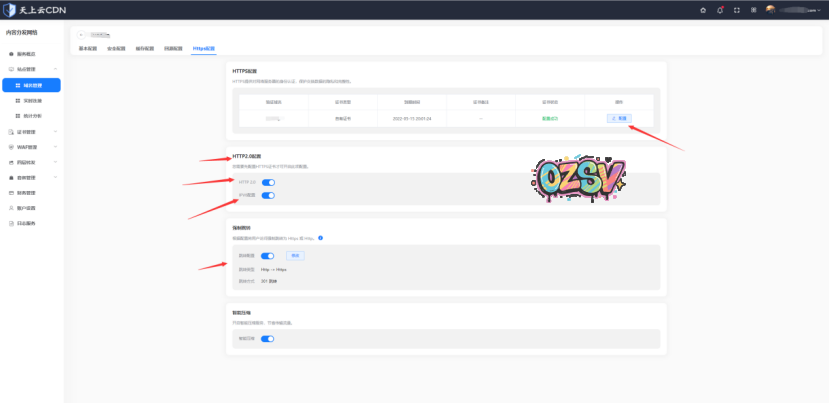The width and height of the screenshot is (829, 403).
Task: Switch to the 基本配置 tab
Action: (x=89, y=48)
